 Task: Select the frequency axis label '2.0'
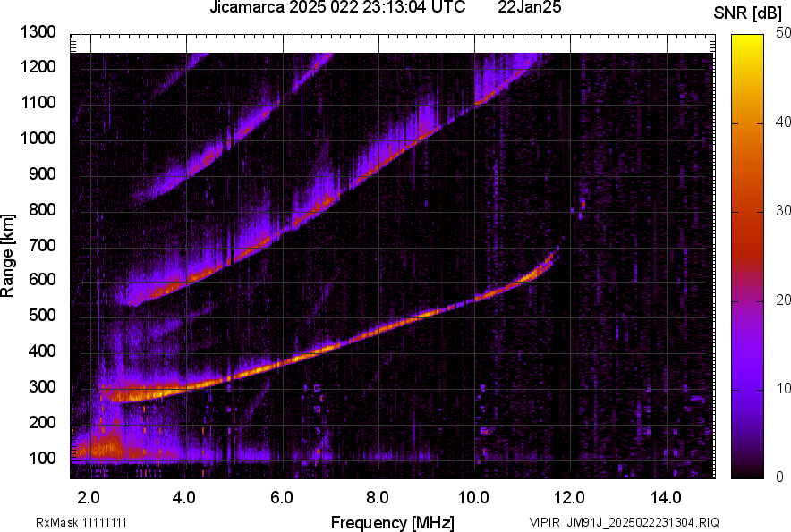tap(89, 497)
